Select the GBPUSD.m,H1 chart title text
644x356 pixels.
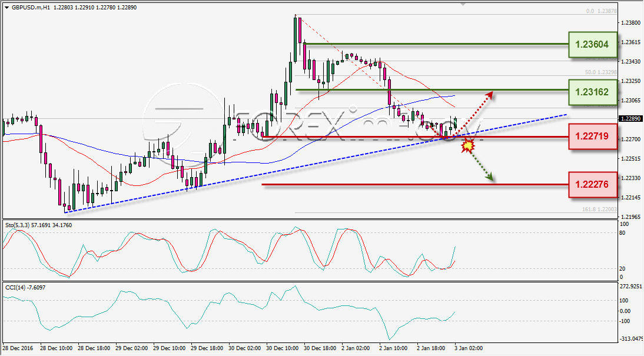31,8
